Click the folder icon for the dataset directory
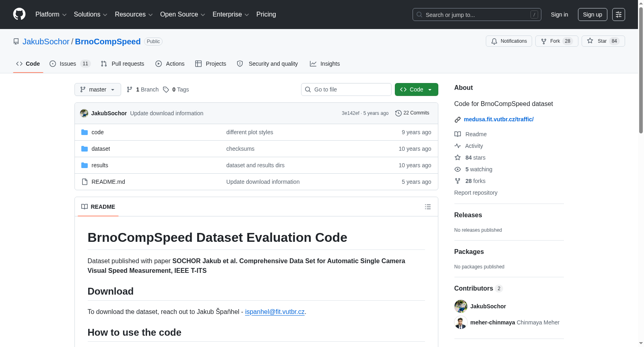The height and width of the screenshot is (347, 644). [85, 149]
